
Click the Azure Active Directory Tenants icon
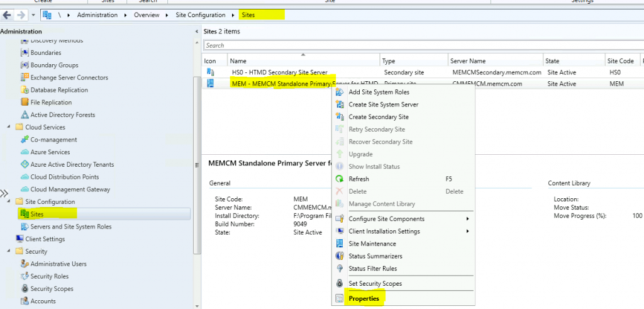(x=25, y=164)
